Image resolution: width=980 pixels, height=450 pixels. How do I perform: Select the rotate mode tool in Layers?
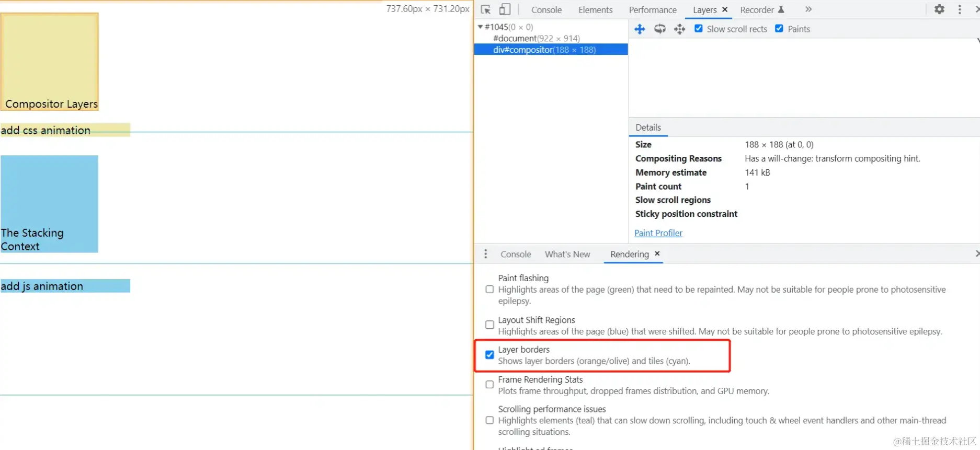[x=660, y=29]
